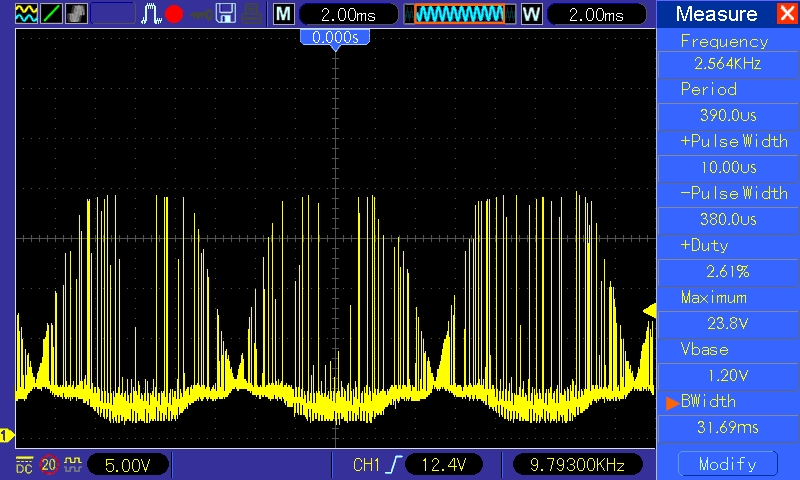This screenshot has width=800, height=480.
Task: Click the floppy disk save icon
Action: (x=226, y=14)
